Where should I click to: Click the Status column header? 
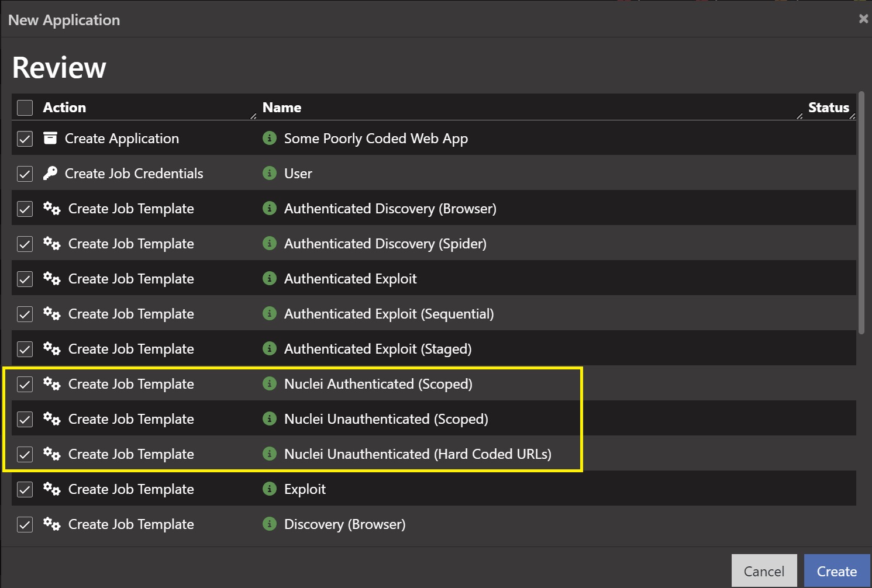(828, 108)
